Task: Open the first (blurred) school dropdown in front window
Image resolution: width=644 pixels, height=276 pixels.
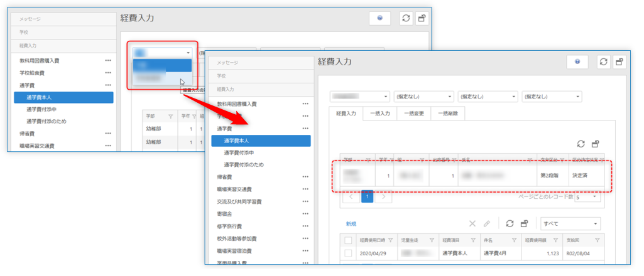Action: point(359,97)
